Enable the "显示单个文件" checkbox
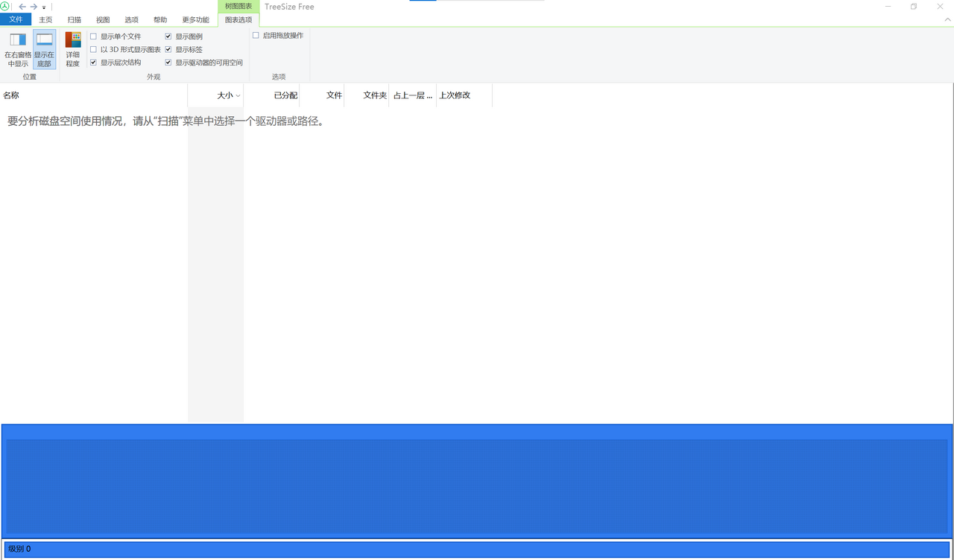 coord(93,35)
